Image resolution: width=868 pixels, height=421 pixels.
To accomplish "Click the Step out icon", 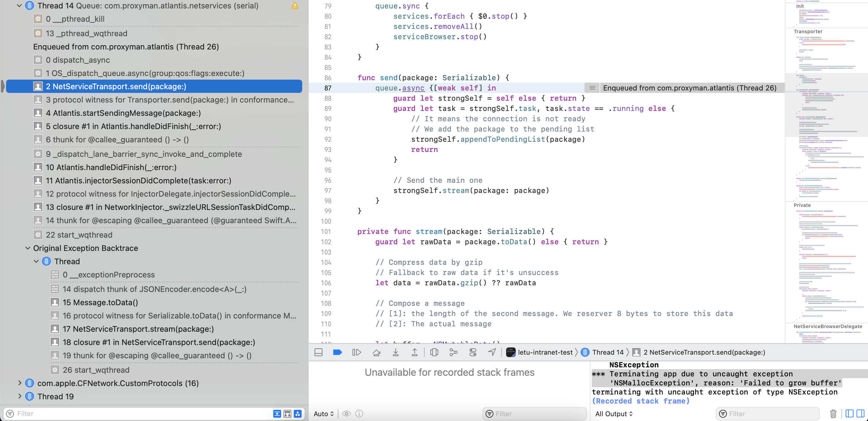I will 415,352.
